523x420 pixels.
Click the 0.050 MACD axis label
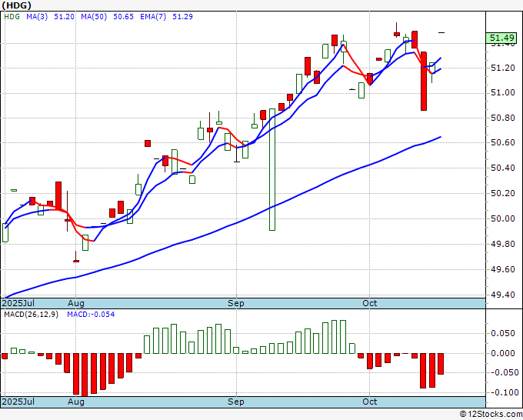(503, 334)
